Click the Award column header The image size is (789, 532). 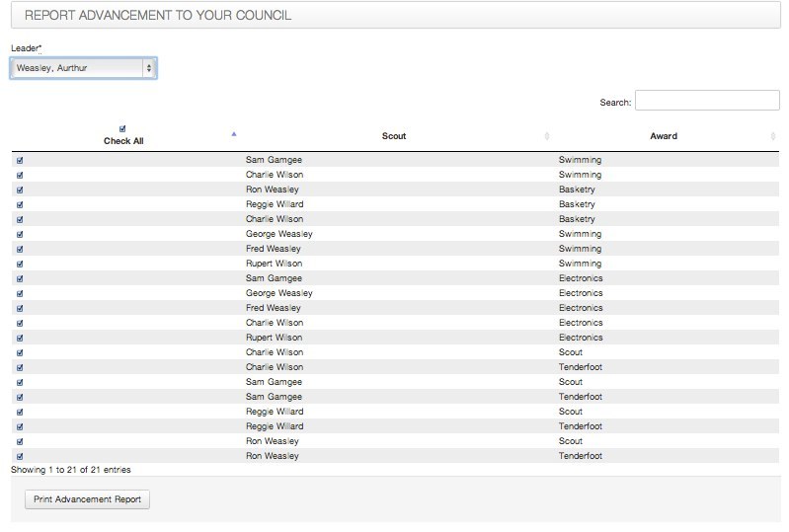[664, 136]
